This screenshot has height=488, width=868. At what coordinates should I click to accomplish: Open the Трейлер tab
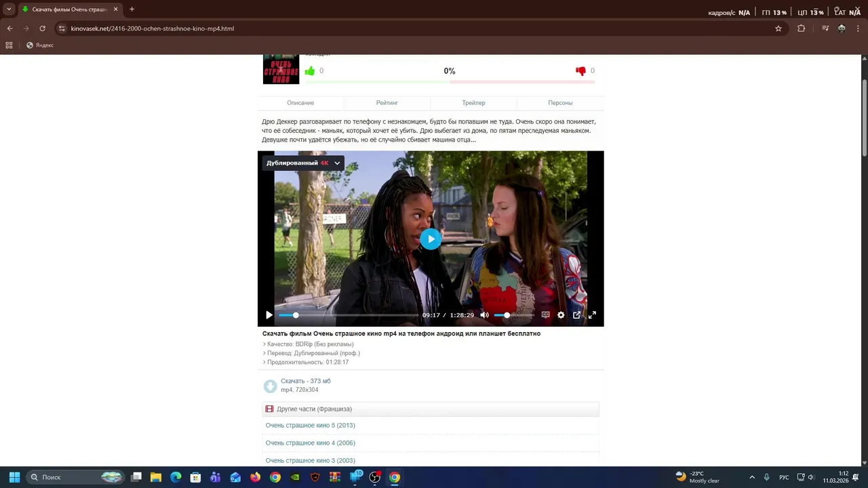[473, 103]
